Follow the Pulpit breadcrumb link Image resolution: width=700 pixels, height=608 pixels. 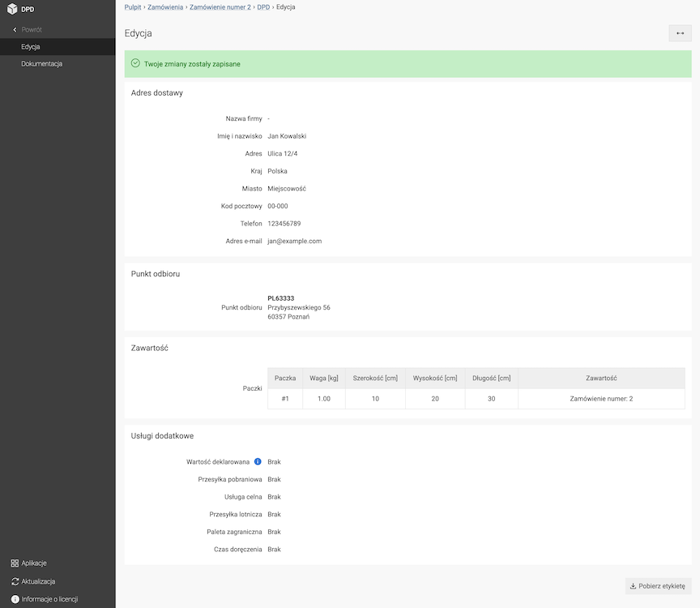click(x=133, y=7)
